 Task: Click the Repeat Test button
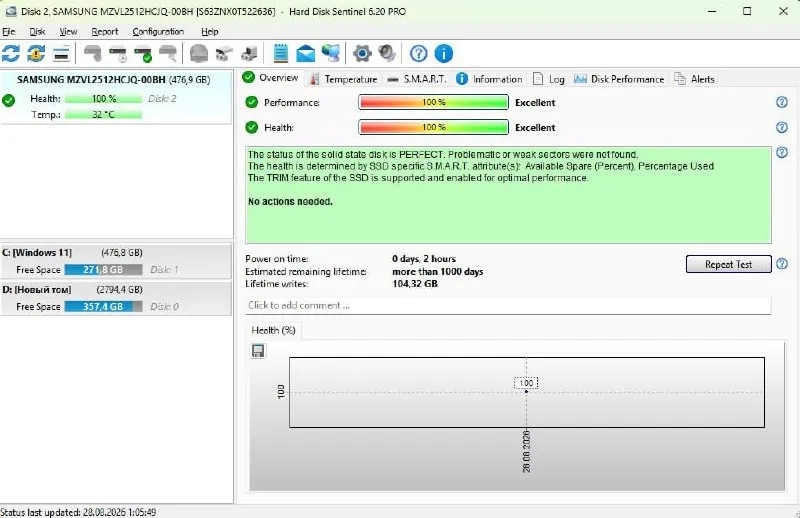click(x=728, y=264)
